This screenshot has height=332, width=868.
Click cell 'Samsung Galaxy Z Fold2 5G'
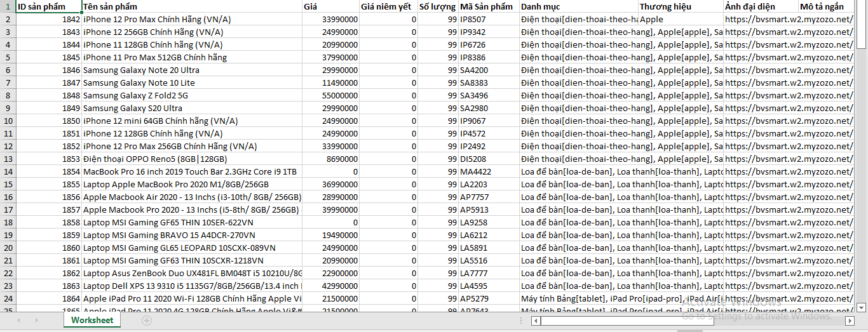click(192, 95)
